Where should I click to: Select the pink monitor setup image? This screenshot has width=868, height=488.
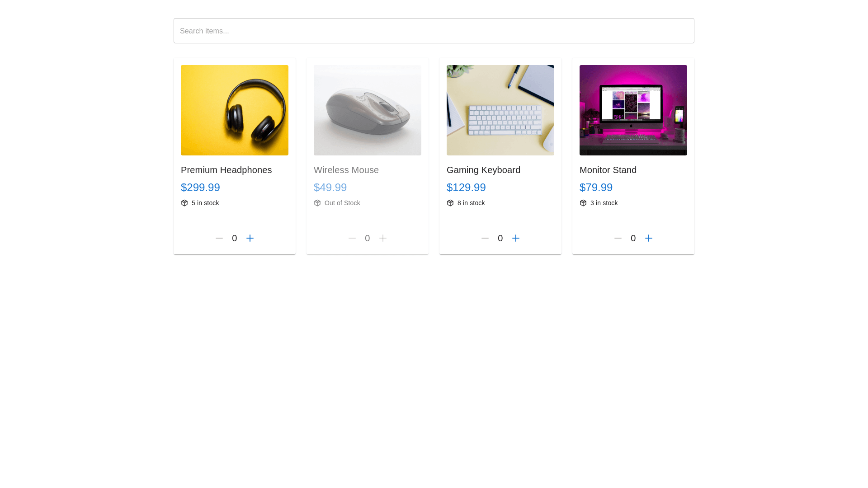click(633, 110)
